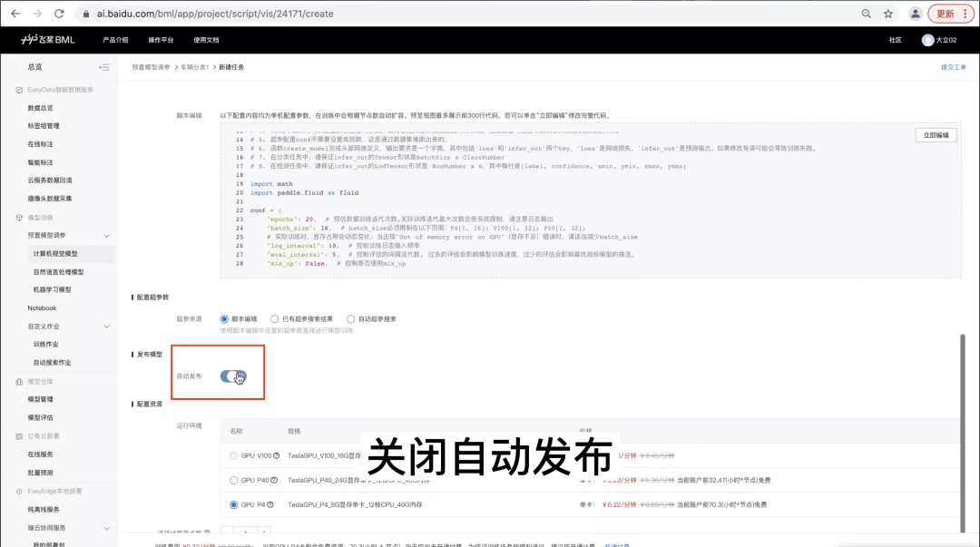Click the 模型仓库 section icon
This screenshot has height=547, width=980.
click(19, 381)
